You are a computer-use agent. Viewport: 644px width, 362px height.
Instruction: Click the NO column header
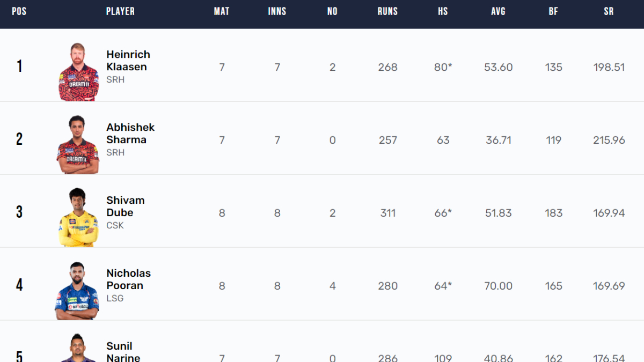(332, 11)
